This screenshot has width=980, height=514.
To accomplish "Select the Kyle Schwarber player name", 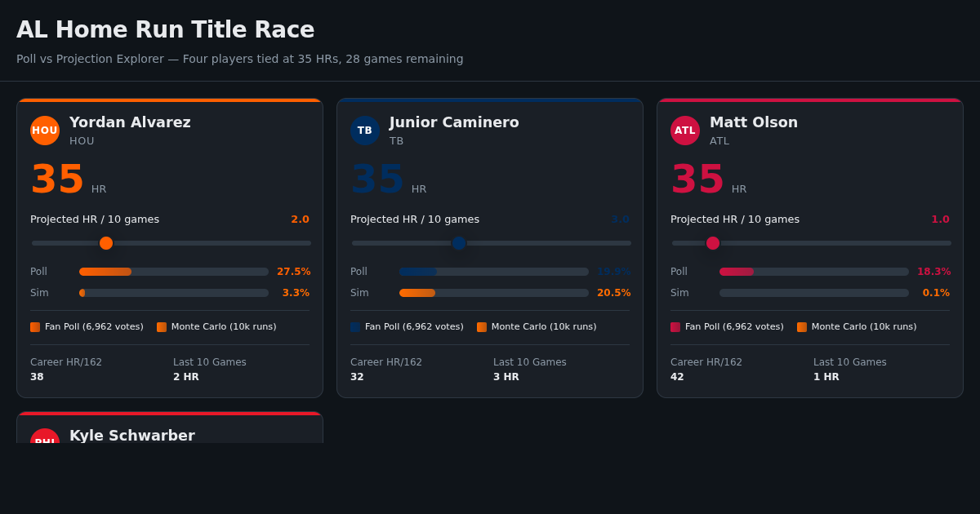I will [x=132, y=436].
